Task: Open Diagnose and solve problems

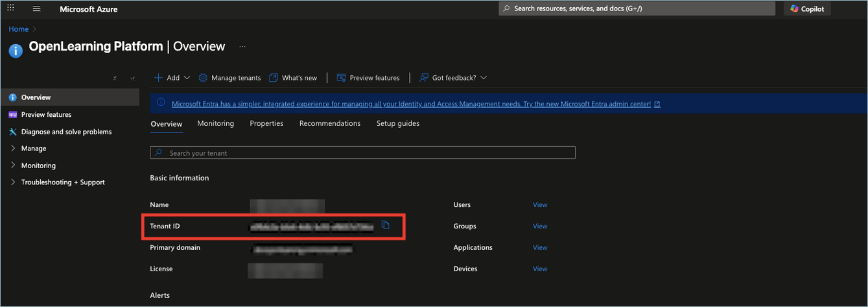Action: [66, 132]
